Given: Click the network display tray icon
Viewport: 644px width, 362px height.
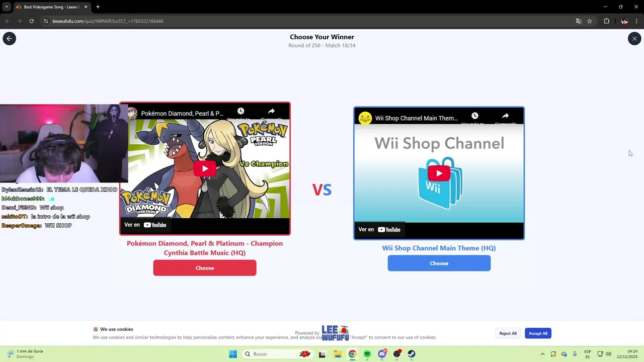Looking at the screenshot, I should point(600,354).
